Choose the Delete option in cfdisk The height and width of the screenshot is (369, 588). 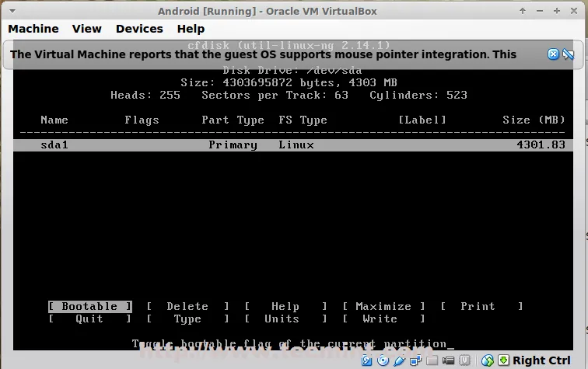pyautogui.click(x=187, y=306)
